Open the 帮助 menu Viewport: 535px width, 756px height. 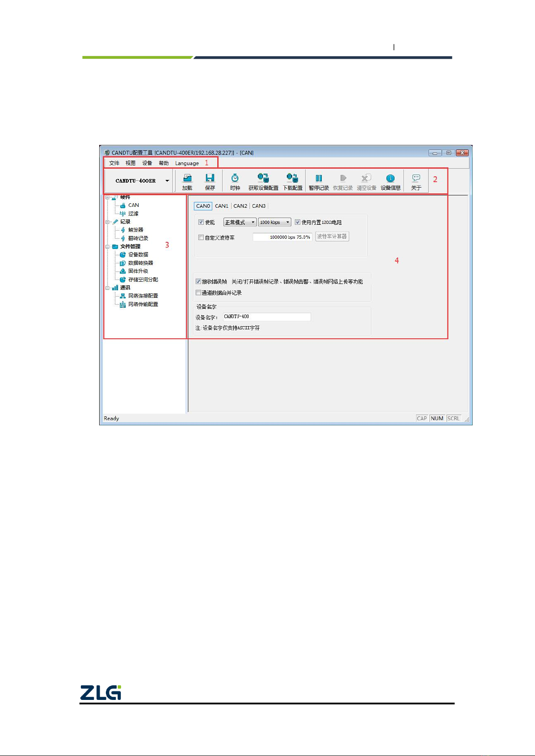[x=164, y=163]
